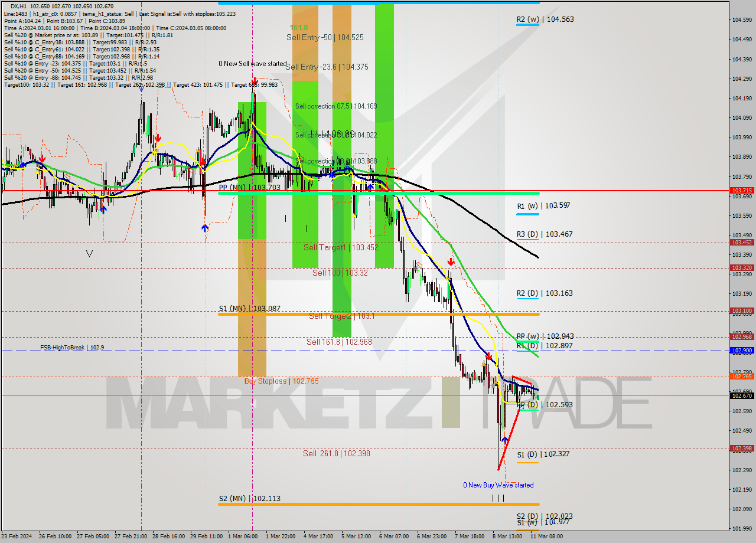Click the 'S2 (MN) | 102.113' label
The width and height of the screenshot is (756, 543).
pos(249,498)
